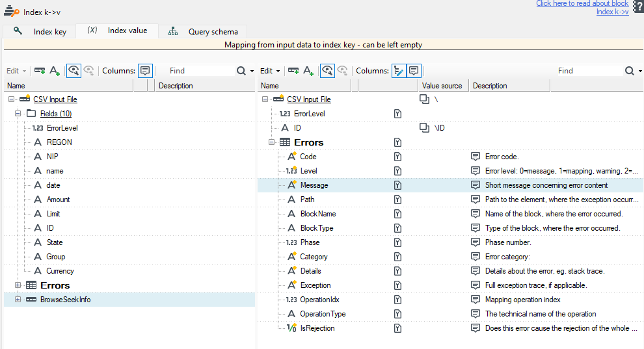This screenshot has height=349, width=644.
Task: Click value marker icon on ErrorLevel row
Action: pos(397,114)
